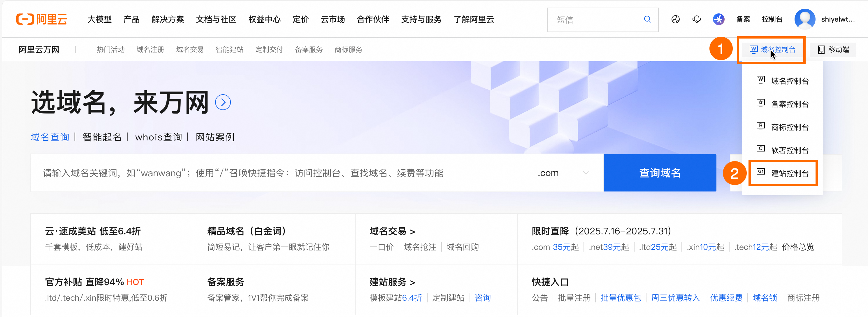Click the 商标注册 quick link

pos(803,298)
